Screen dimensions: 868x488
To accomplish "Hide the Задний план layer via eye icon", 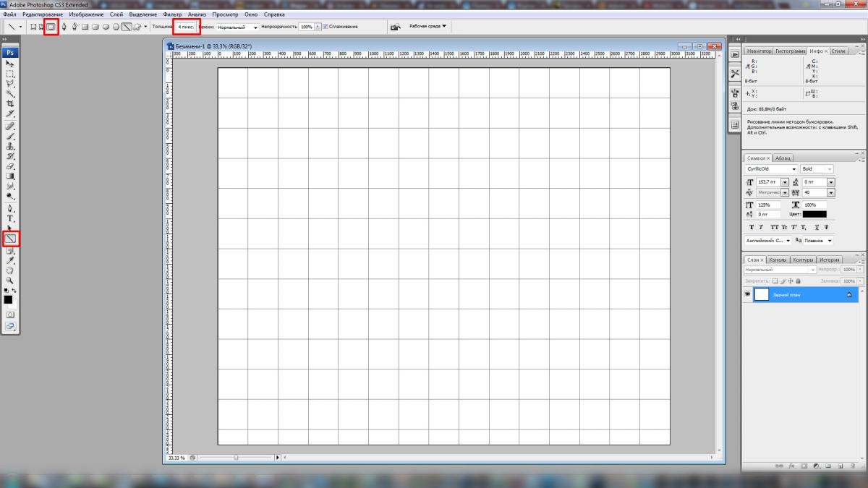I will [x=747, y=294].
